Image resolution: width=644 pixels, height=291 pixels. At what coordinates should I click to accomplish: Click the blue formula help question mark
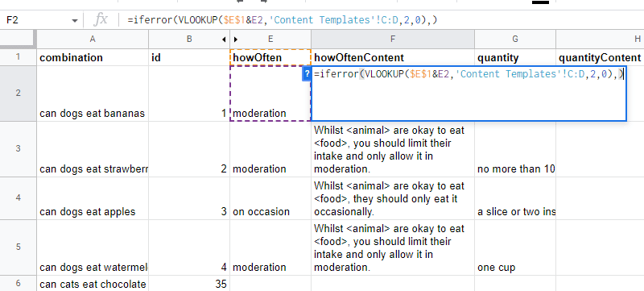[x=307, y=74]
